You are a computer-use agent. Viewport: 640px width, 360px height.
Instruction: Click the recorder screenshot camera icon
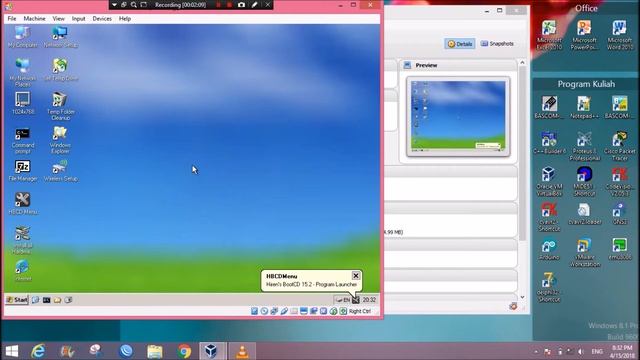[242, 5]
